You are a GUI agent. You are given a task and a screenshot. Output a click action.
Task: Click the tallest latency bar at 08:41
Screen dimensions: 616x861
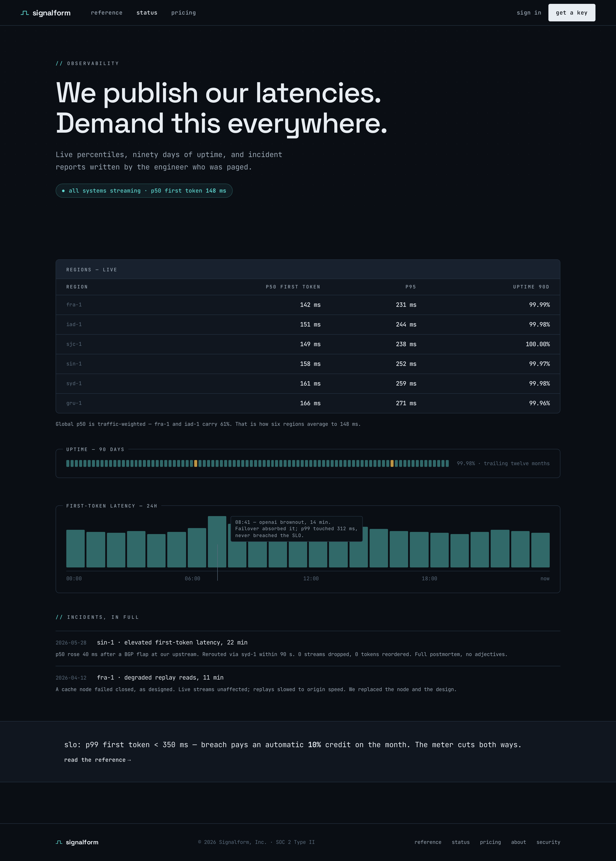[x=217, y=542]
